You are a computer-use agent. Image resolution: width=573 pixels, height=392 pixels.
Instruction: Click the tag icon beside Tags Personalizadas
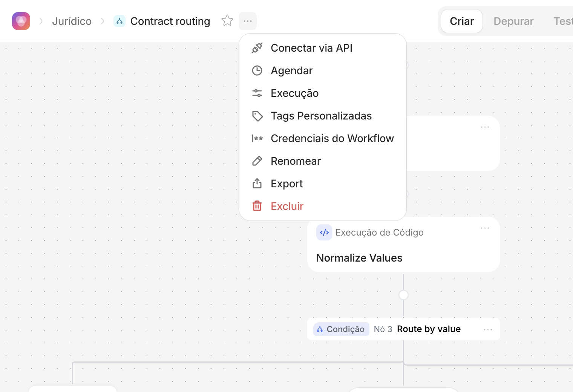257,116
